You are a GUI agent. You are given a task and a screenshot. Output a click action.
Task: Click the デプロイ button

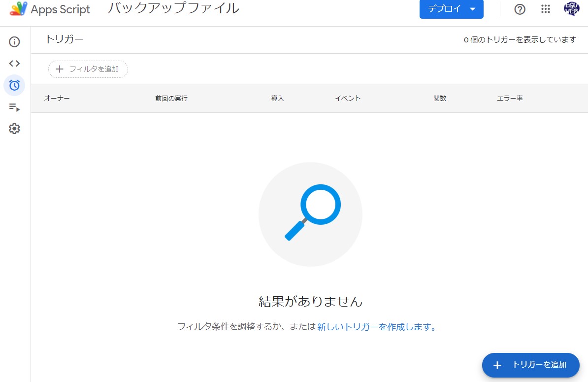point(444,9)
